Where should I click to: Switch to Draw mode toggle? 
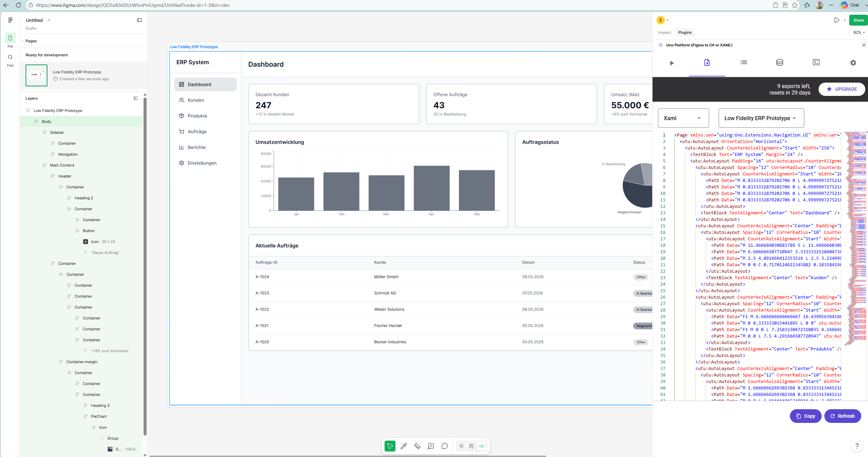pyautogui.click(x=461, y=446)
